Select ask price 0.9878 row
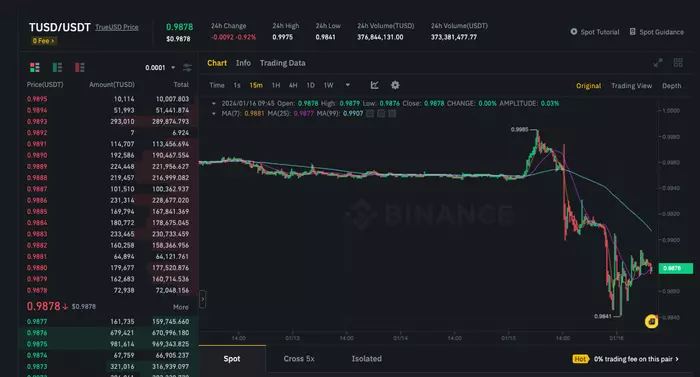The height and width of the screenshot is (377, 700). click(108, 290)
